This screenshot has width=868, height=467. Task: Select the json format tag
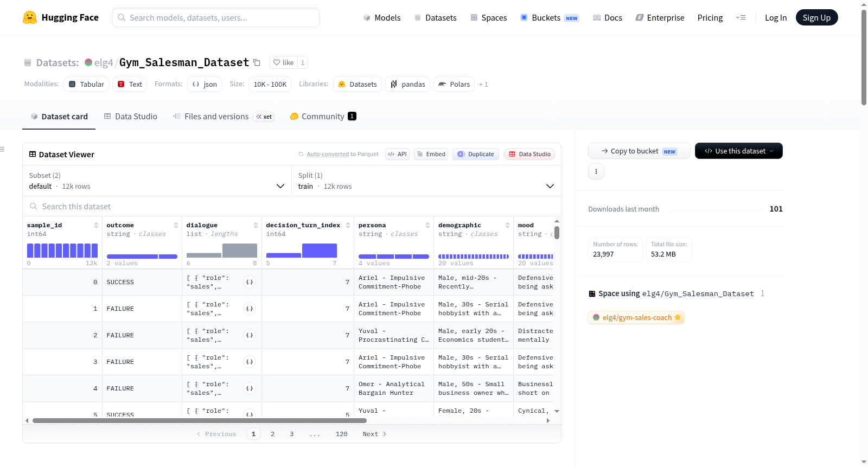pyautogui.click(x=205, y=84)
